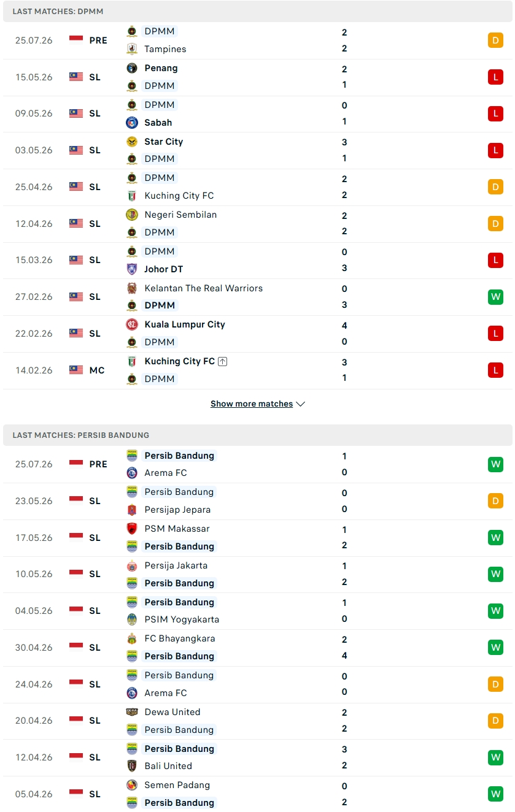The image size is (515, 812).
Task: Click the Johor DT club badge
Action: pos(132,269)
